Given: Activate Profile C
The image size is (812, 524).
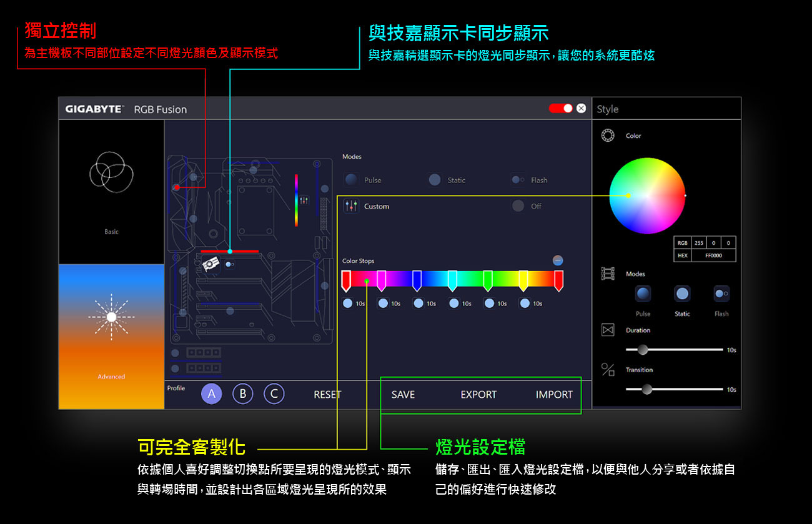Looking at the screenshot, I should (x=274, y=393).
